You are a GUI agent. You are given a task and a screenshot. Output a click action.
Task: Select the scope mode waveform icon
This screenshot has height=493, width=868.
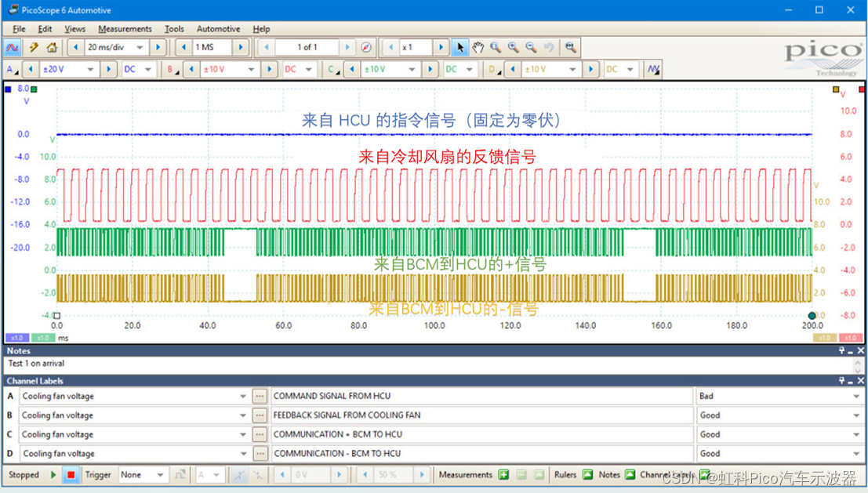[x=13, y=48]
